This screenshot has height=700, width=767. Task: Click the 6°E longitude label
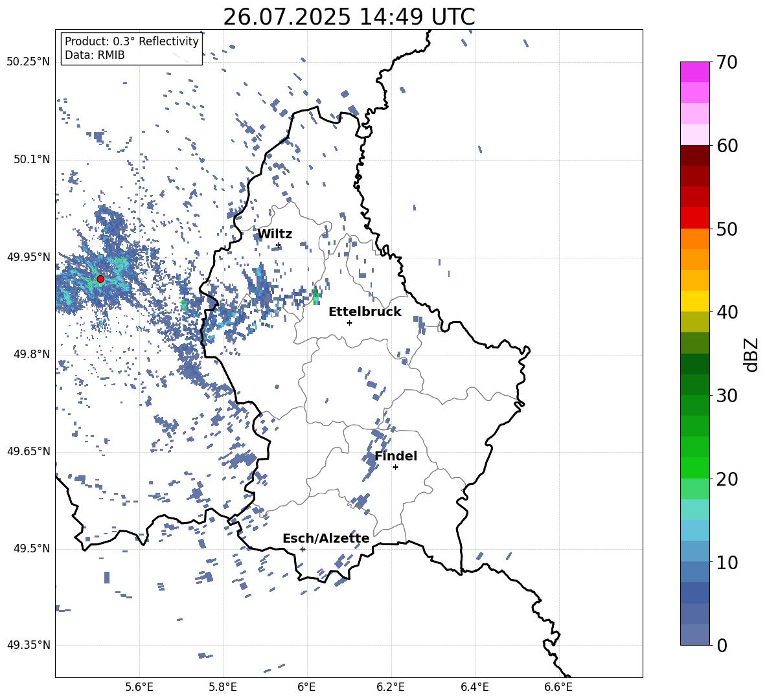[306, 688]
